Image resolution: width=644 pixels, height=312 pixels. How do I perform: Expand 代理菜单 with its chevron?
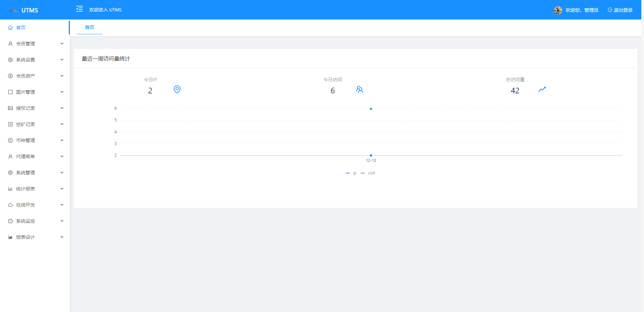(x=62, y=157)
